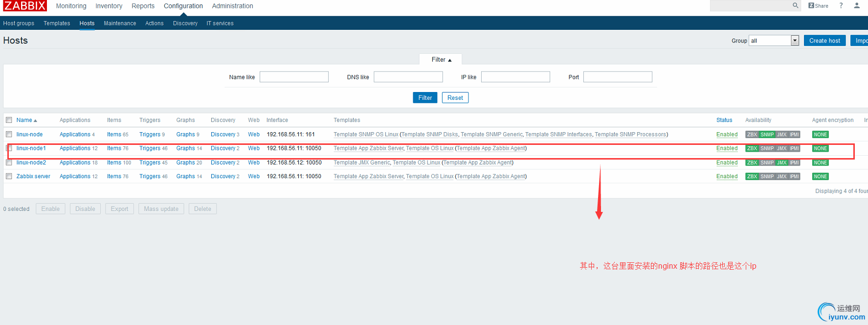Click the DNS like input field
The image size is (868, 325).
[408, 77]
